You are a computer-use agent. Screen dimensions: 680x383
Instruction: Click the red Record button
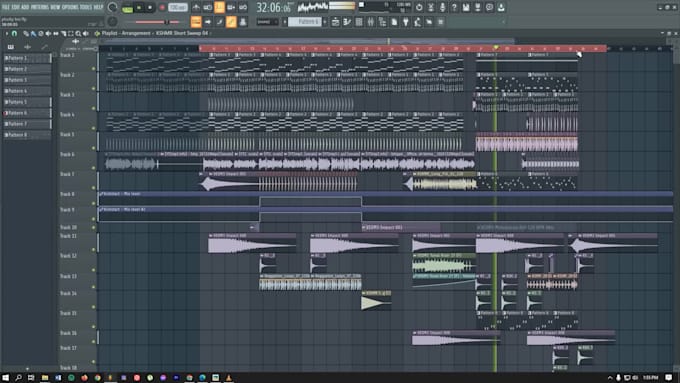[x=162, y=8]
